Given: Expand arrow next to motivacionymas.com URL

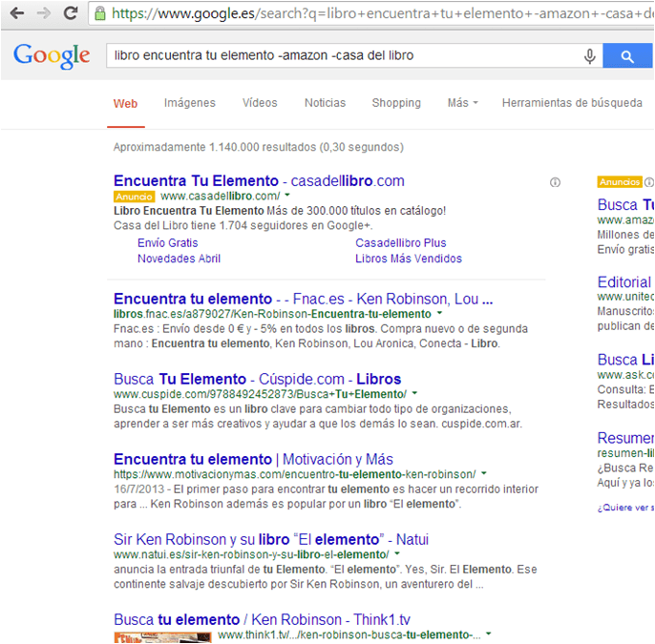Looking at the screenshot, I should [484, 473].
